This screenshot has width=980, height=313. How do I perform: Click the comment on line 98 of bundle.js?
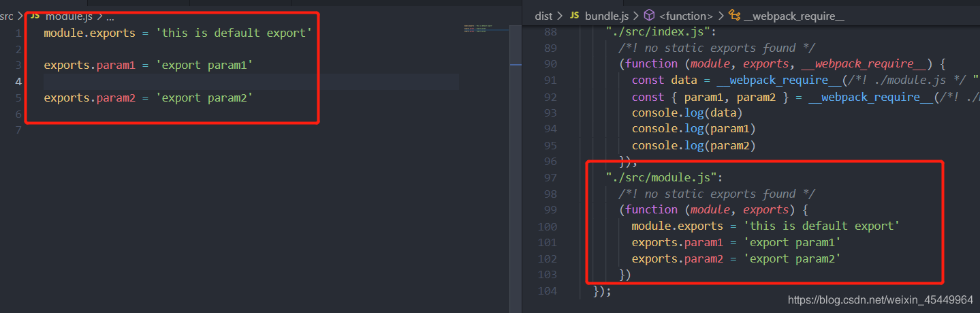717,194
